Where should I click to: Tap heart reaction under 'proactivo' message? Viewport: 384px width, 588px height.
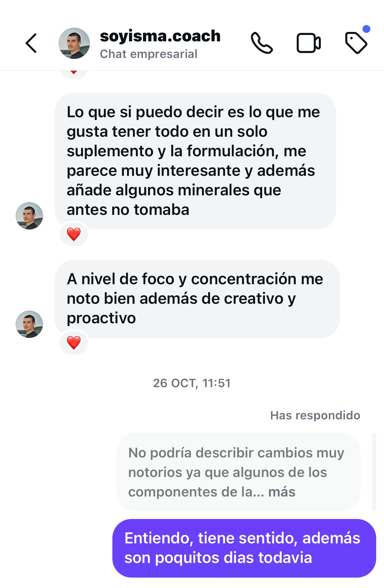coord(74,343)
